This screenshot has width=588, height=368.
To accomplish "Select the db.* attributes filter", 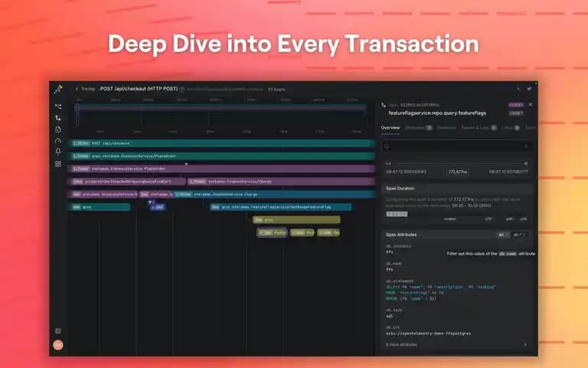I will (x=519, y=235).
